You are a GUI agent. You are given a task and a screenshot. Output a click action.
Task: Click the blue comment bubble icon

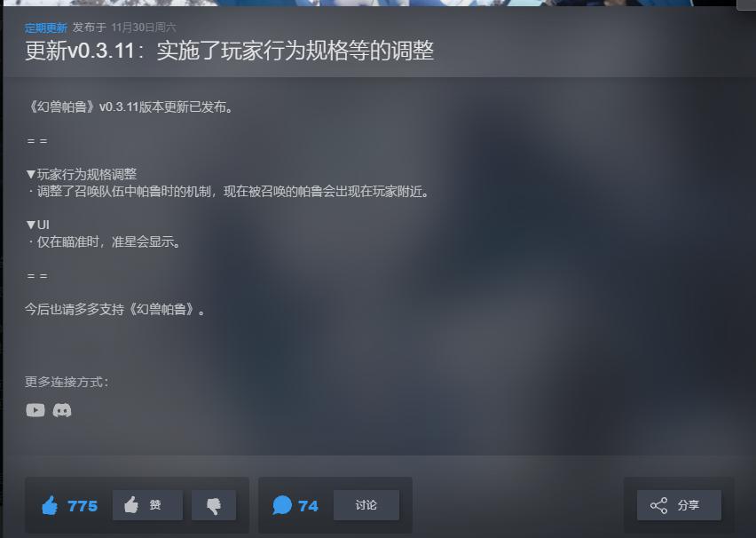point(282,505)
